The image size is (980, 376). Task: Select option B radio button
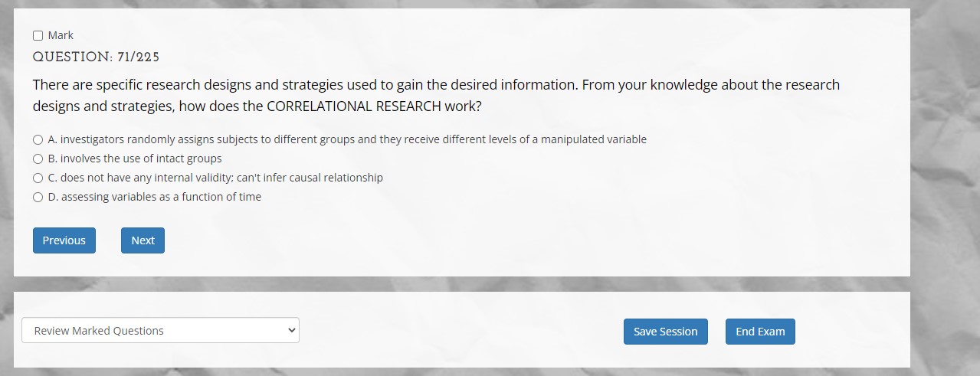38,159
